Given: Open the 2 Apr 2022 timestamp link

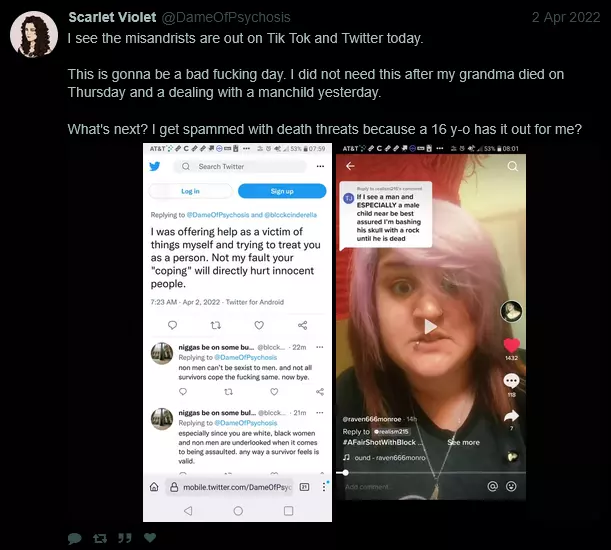Looking at the screenshot, I should (x=566, y=17).
